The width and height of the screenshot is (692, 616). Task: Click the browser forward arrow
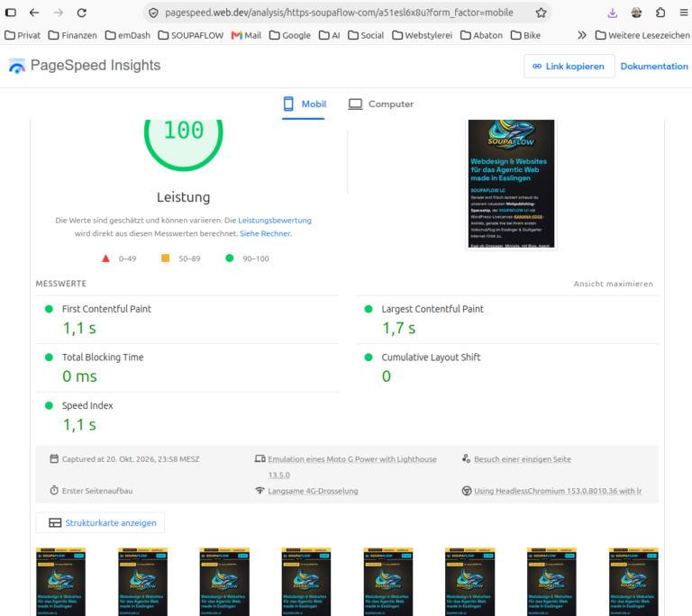pos(58,13)
